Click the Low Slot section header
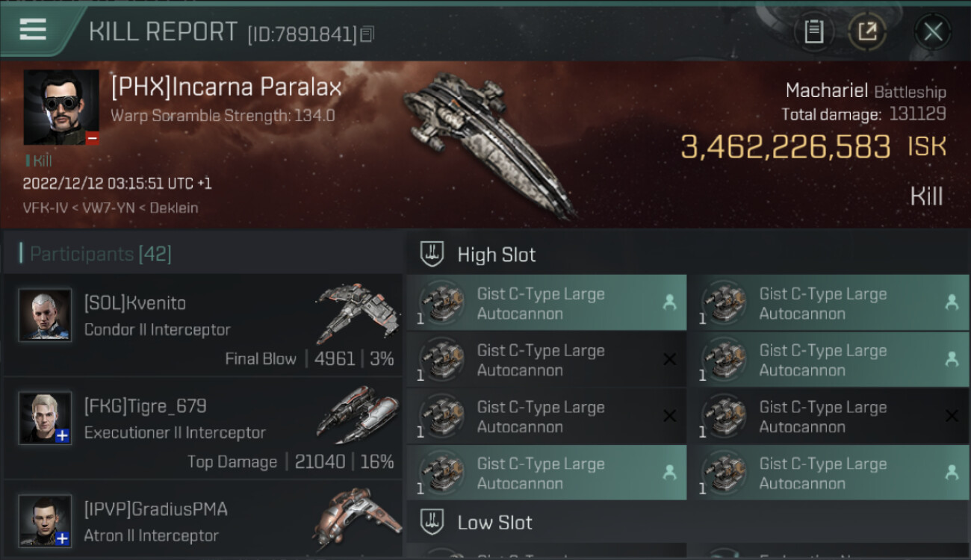Image resolution: width=971 pixels, height=560 pixels. tap(494, 523)
